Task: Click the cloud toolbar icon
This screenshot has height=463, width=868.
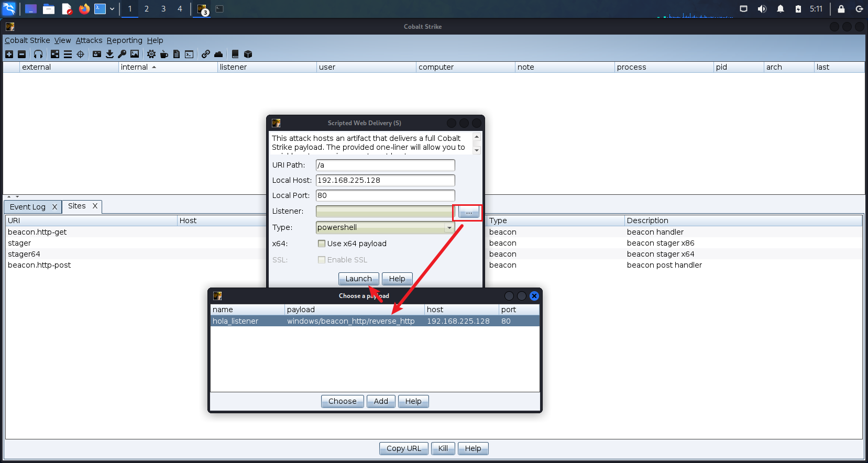Action: [218, 54]
